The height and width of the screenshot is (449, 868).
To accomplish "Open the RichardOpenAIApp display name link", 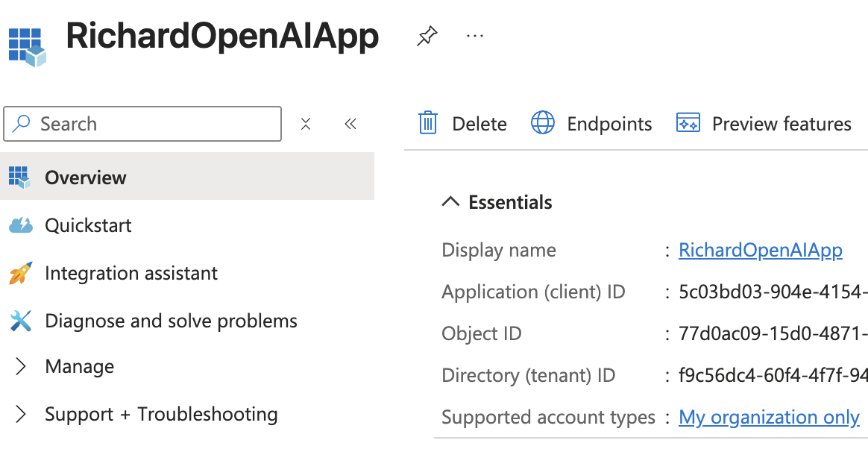I will [x=760, y=251].
